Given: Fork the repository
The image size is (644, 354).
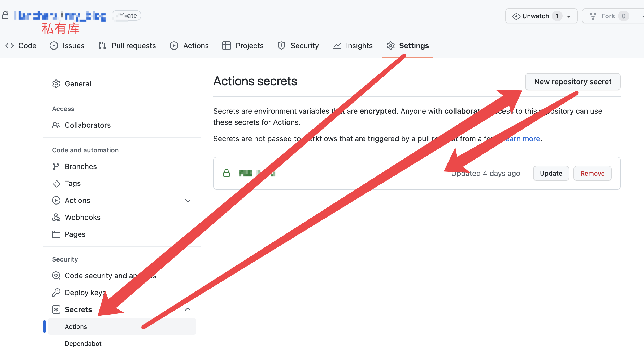Looking at the screenshot, I should (x=608, y=16).
